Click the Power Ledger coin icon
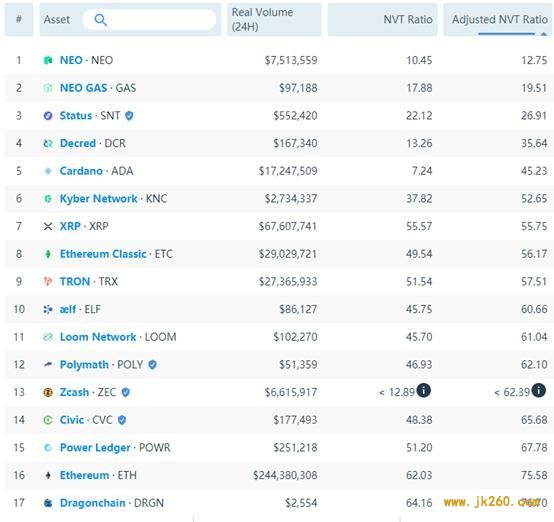 coord(48,448)
